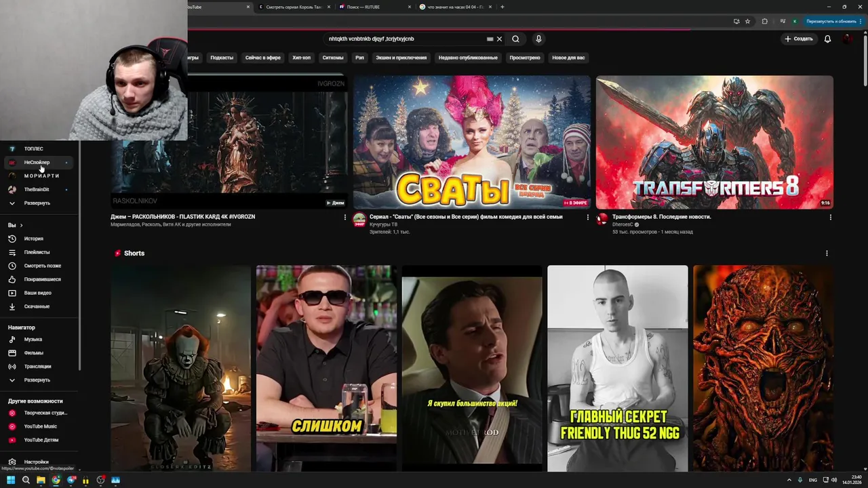Open Творческая студия link
The image size is (868, 488).
(x=39, y=413)
